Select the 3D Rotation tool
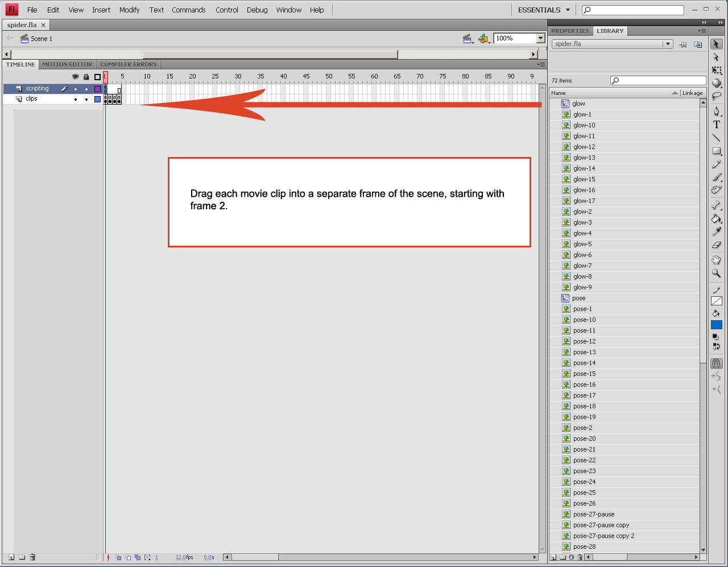 click(x=716, y=83)
